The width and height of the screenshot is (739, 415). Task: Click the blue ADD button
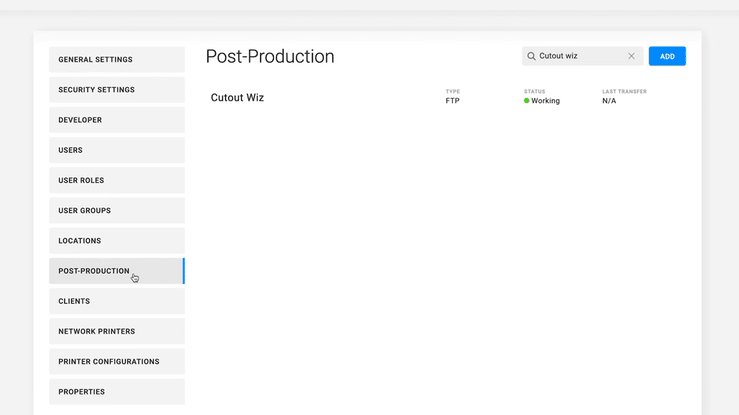tap(667, 56)
